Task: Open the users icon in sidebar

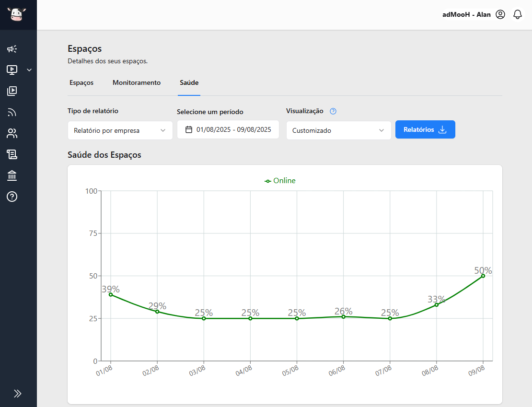Action: coord(12,133)
